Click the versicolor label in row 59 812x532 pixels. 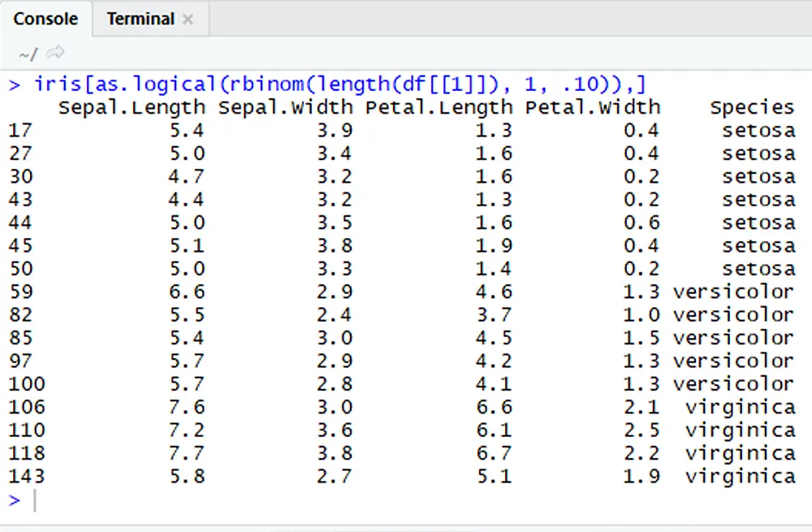(732, 292)
